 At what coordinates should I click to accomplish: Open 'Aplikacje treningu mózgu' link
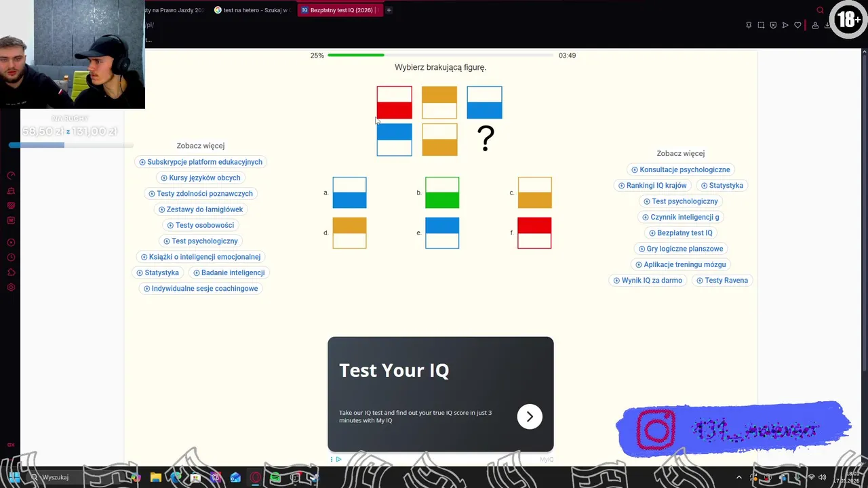coord(680,264)
